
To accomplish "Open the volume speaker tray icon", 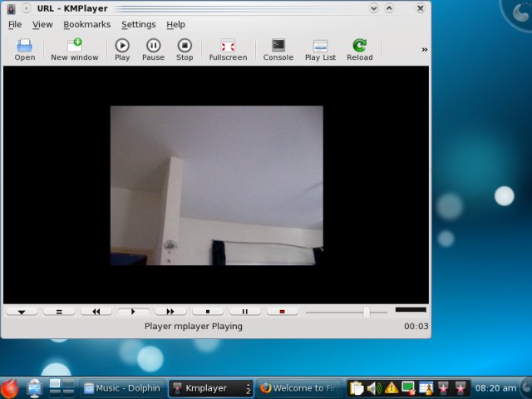I will [374, 388].
